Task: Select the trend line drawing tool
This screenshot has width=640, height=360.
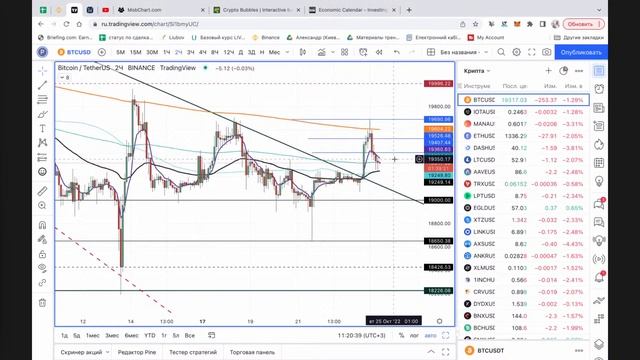Action: pyautogui.click(x=42, y=85)
